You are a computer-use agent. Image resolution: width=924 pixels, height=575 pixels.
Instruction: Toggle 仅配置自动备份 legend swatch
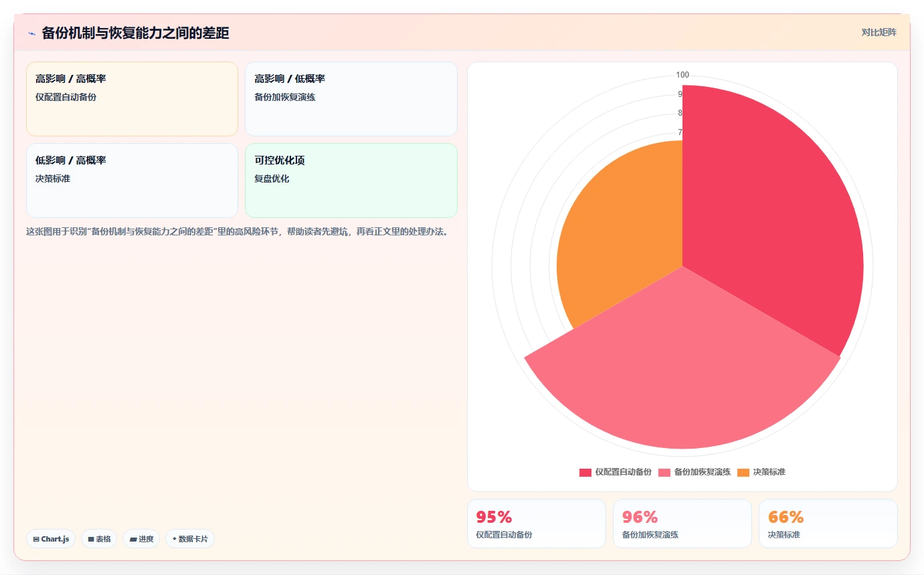click(585, 472)
